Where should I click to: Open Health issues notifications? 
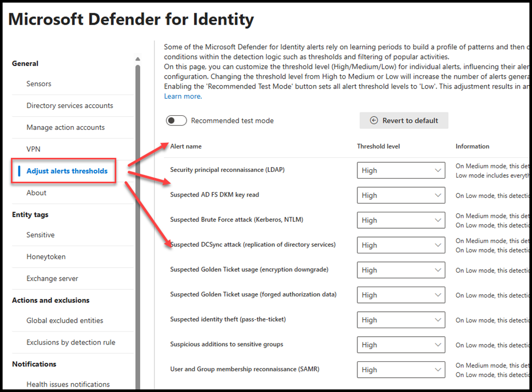coord(68,384)
